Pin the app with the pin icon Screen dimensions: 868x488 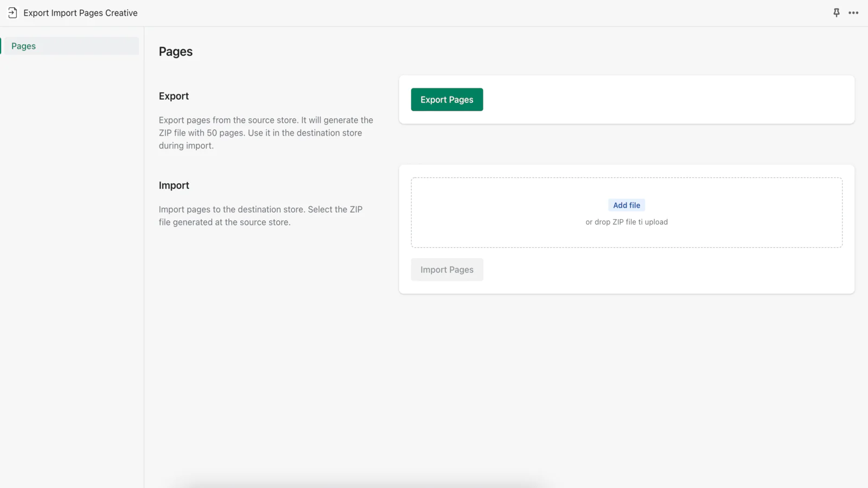[837, 13]
